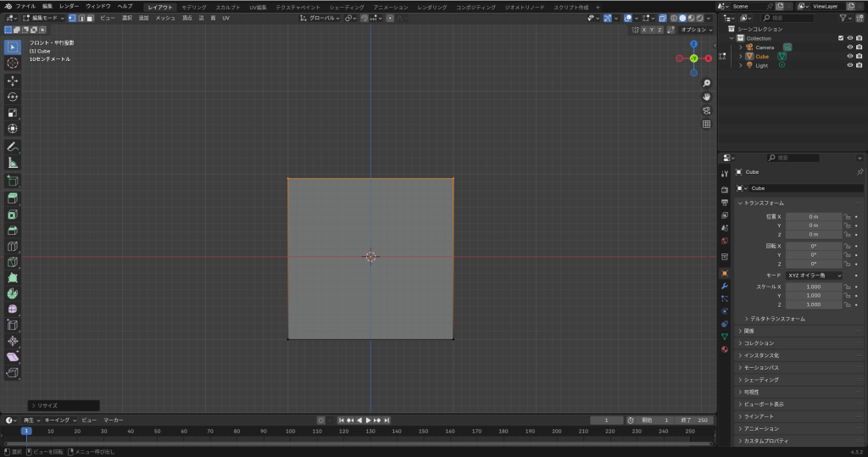Image resolution: width=868 pixels, height=457 pixels.
Task: Select the Move tool in the toolbar
Action: [x=13, y=81]
